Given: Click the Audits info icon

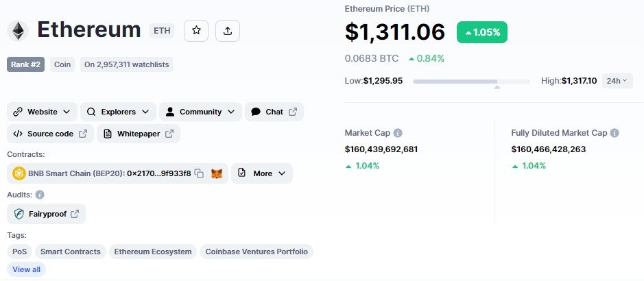Looking at the screenshot, I should 40,195.
